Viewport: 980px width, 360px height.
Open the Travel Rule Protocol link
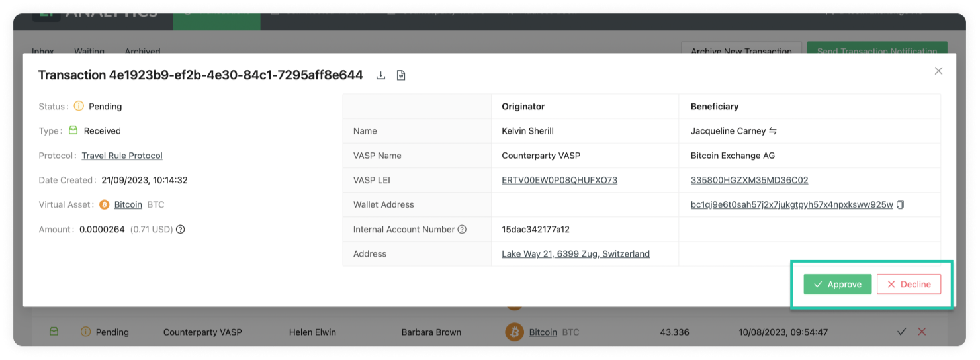122,156
